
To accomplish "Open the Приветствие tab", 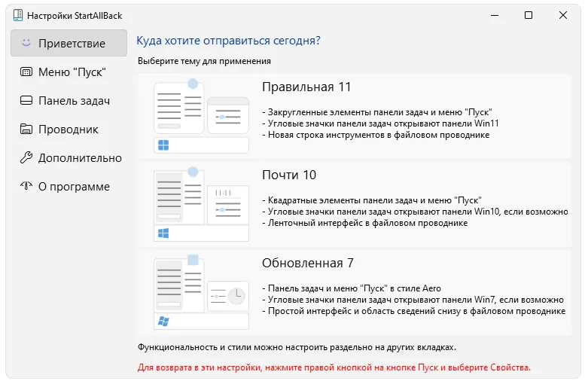I will coord(69,43).
